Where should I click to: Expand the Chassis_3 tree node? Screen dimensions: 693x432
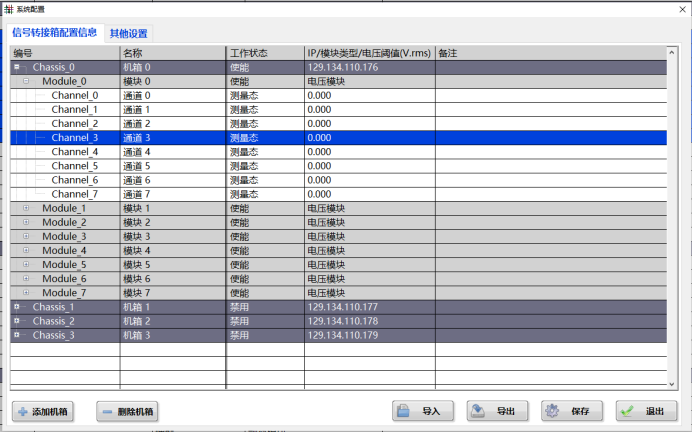pyautogui.click(x=16, y=335)
